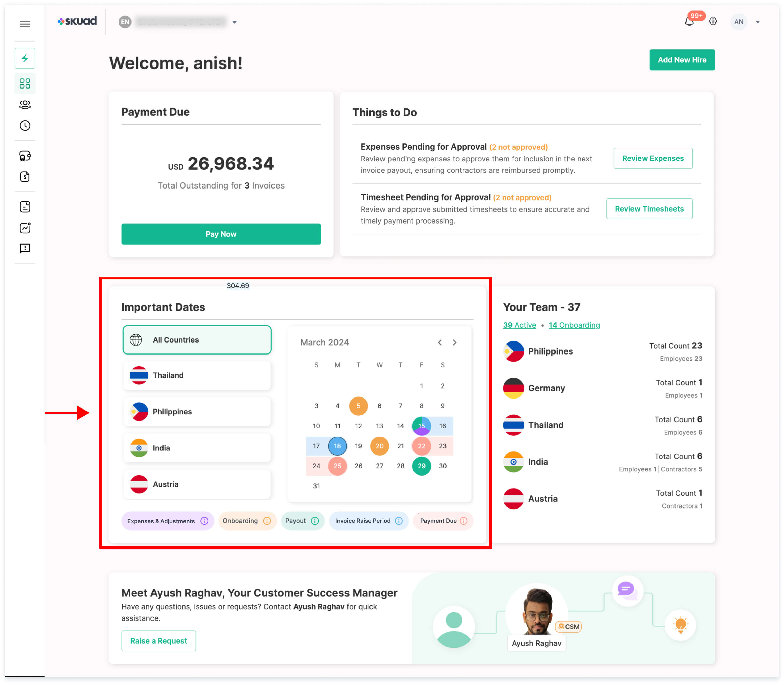Open the analytics chart icon in the sidebar
Viewport: 784px width, 685px height.
(25, 228)
